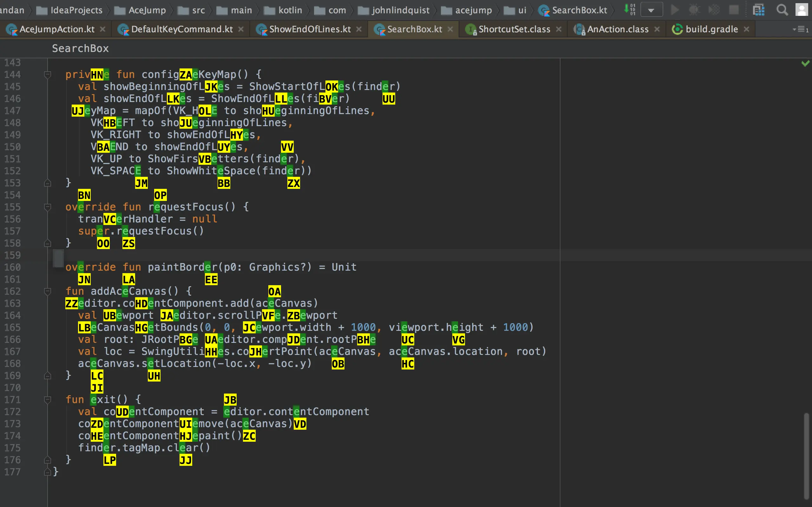Click the user avatar icon
The height and width of the screenshot is (507, 812).
click(802, 10)
